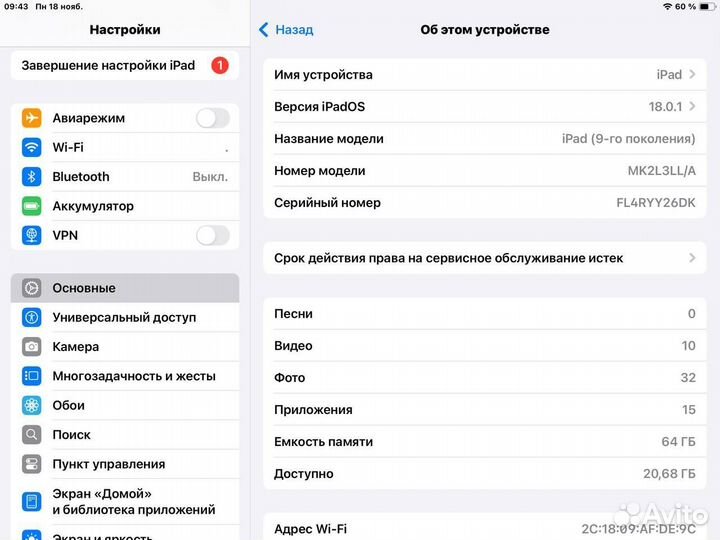
Task: Open Универсальный доступ settings
Action: (125, 317)
